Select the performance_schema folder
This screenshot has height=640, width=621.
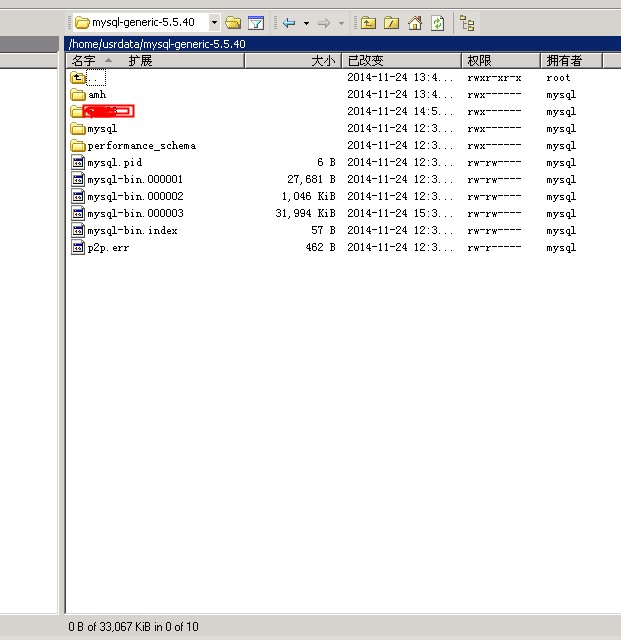[x=141, y=146]
